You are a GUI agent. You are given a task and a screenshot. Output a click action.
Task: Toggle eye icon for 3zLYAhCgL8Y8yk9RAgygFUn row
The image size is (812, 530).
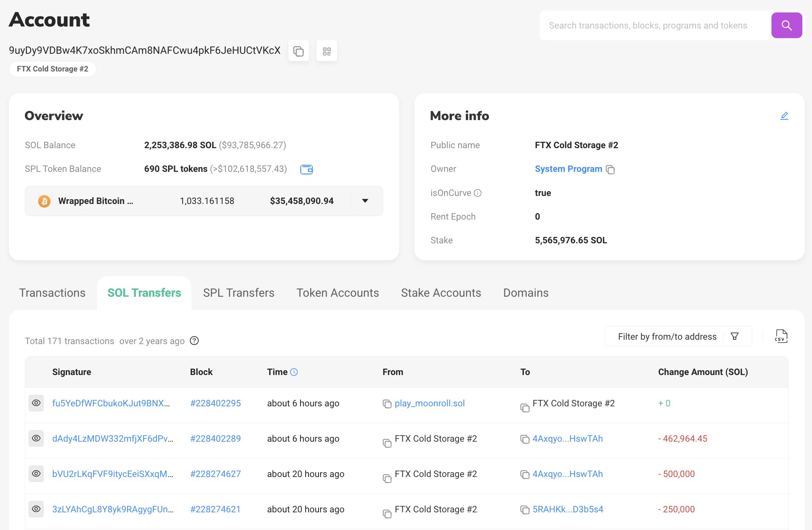(36, 509)
